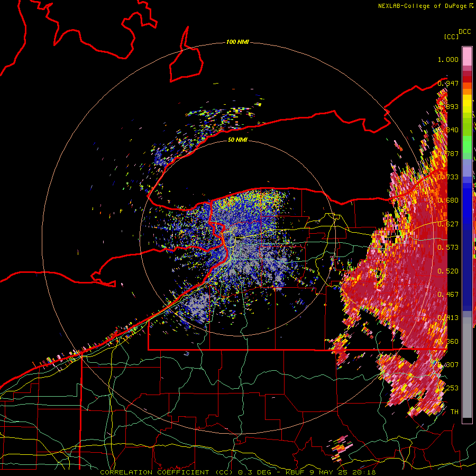Select the 1.000 scale value
Screen dimensions: 476x476
[448, 59]
